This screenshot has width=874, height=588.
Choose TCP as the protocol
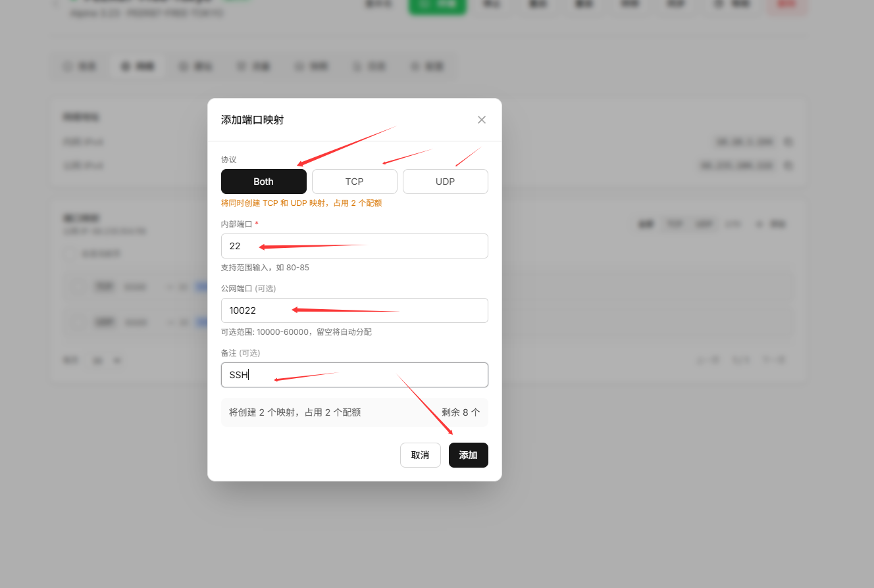coord(354,182)
